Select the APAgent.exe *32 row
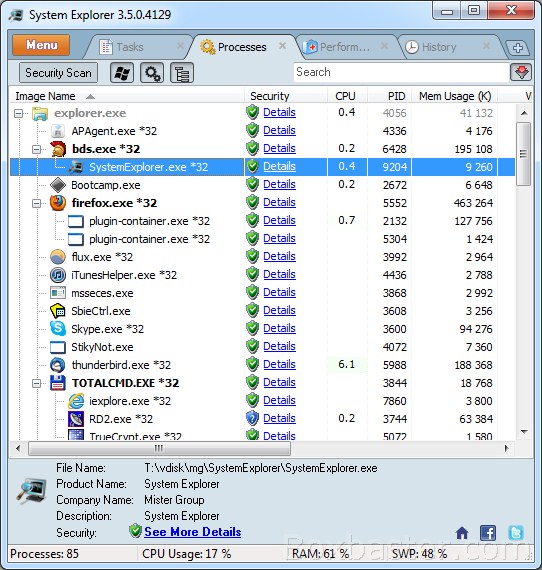This screenshot has width=542, height=570. click(262, 131)
